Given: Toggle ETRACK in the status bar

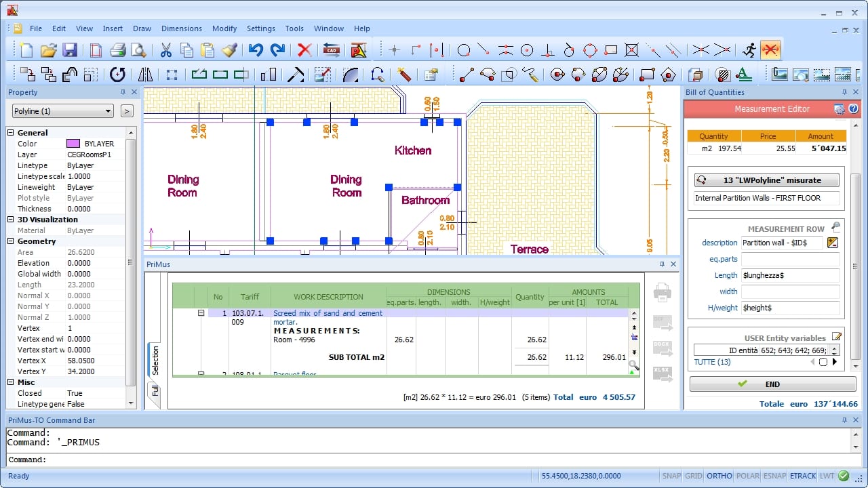Looking at the screenshot, I should [x=804, y=476].
